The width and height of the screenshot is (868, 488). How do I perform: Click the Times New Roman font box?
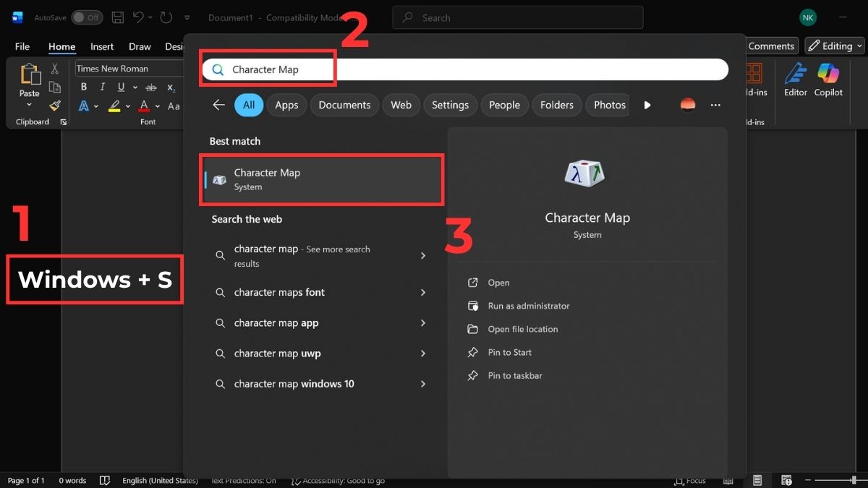129,69
